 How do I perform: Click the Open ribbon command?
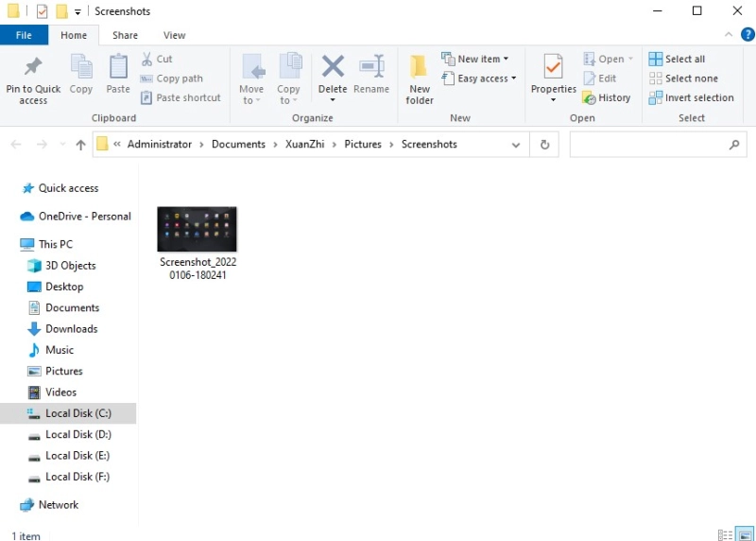[x=604, y=59]
